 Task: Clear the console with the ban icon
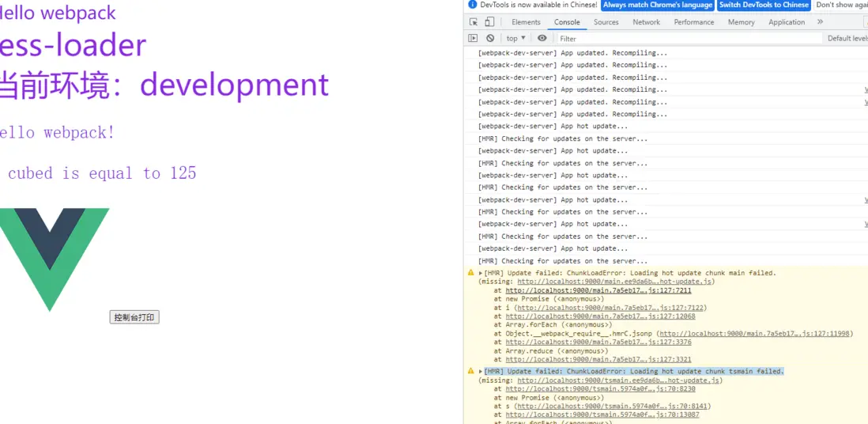click(490, 38)
